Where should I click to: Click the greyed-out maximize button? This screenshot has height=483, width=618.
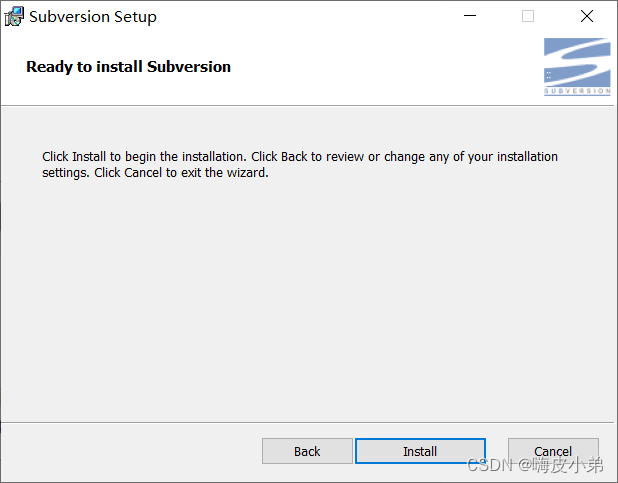tap(528, 17)
